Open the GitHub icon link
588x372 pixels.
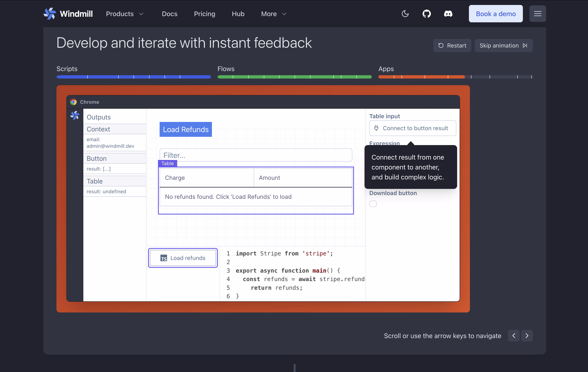click(427, 14)
